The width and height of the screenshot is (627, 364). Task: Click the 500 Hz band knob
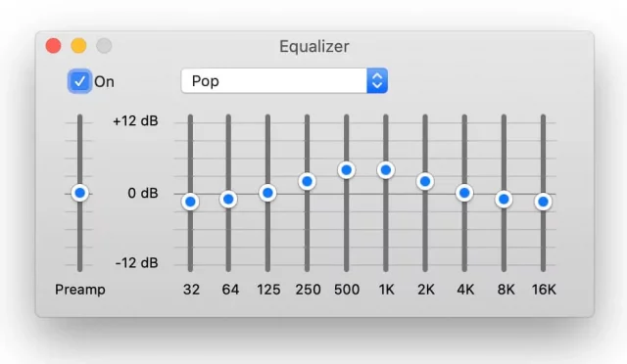point(346,170)
